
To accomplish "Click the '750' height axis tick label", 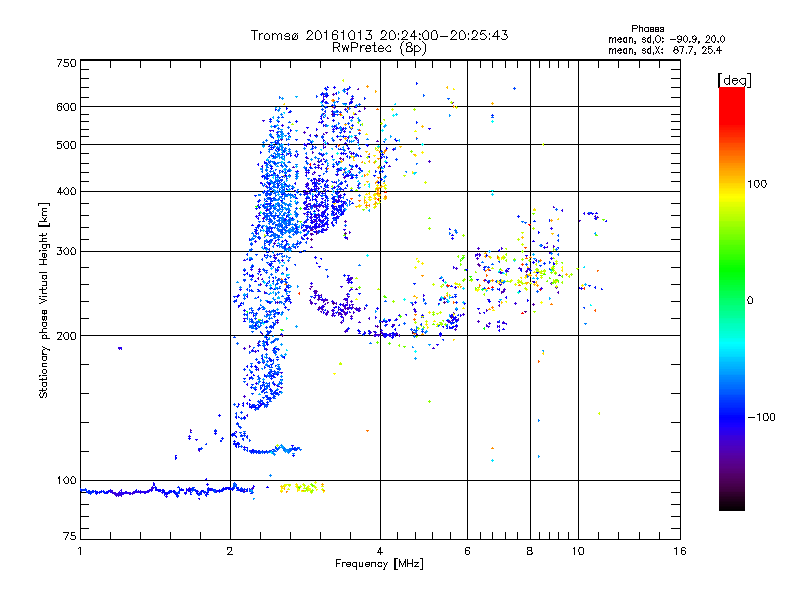I will [x=66, y=63].
